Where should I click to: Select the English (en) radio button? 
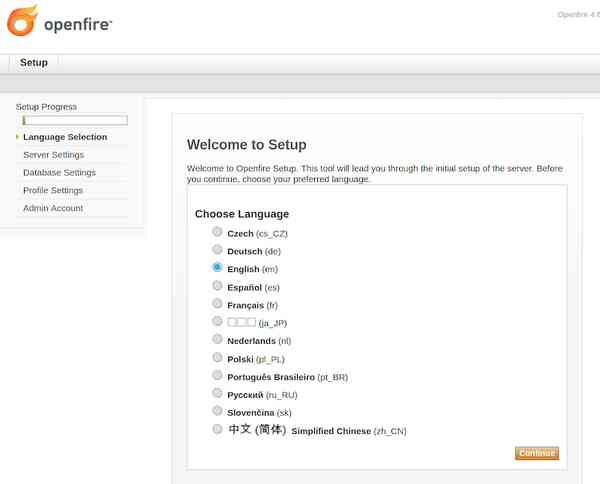[217, 268]
